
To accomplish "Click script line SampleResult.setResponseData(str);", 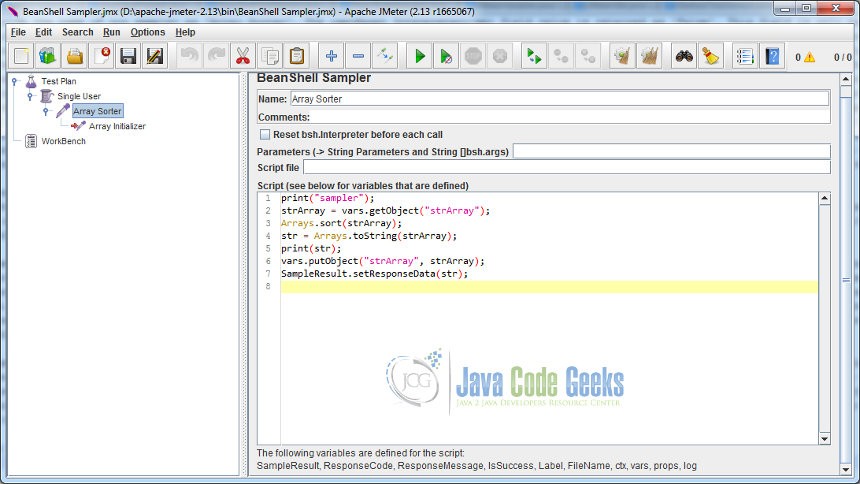I will 375,274.
